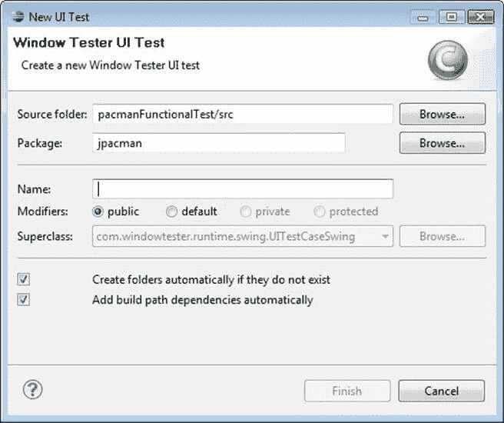Minimize the New UI Test window
The image size is (504, 423).
(x=423, y=17)
